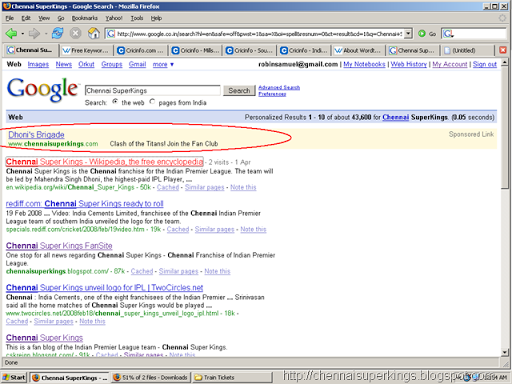Viewport: 512px width, 384px height.
Task: Click the Orkut link
Action: 86,64
